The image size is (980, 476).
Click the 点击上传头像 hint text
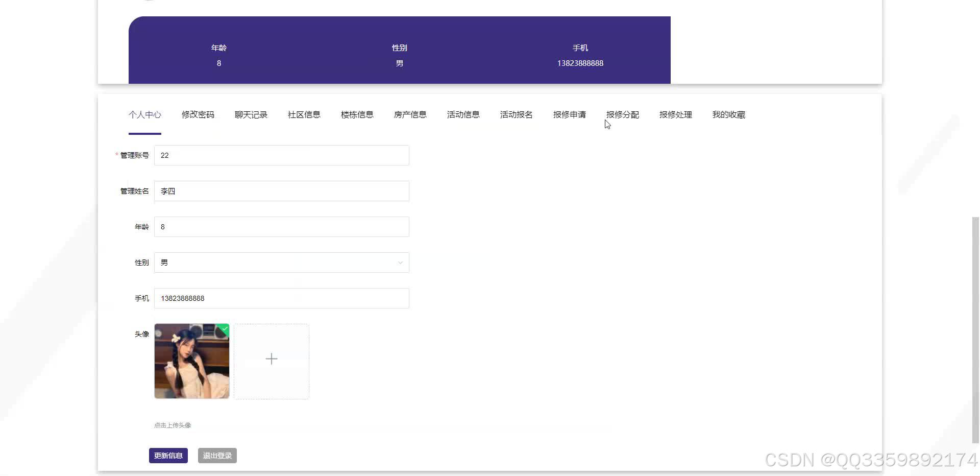point(173,425)
